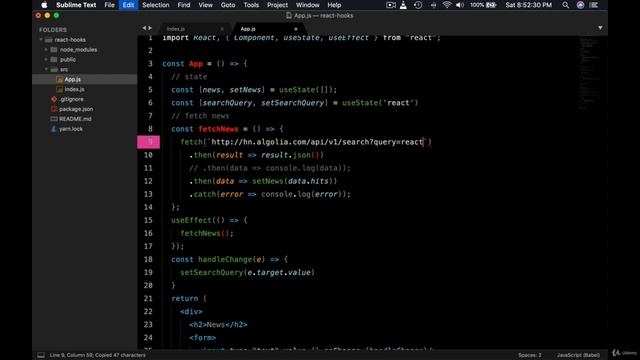Image resolution: width=640 pixels, height=360 pixels.
Task: Open the Apple menu
Action: coord(44,5)
